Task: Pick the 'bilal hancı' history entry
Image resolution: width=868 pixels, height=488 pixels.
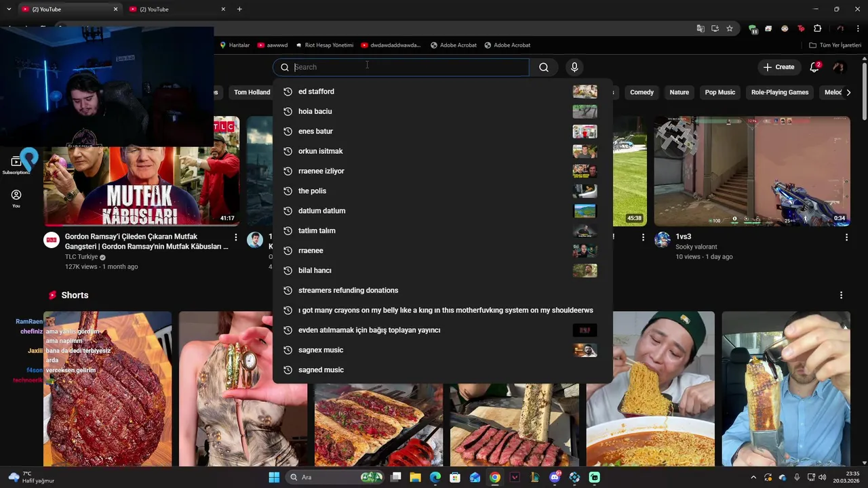Action: 442,270
